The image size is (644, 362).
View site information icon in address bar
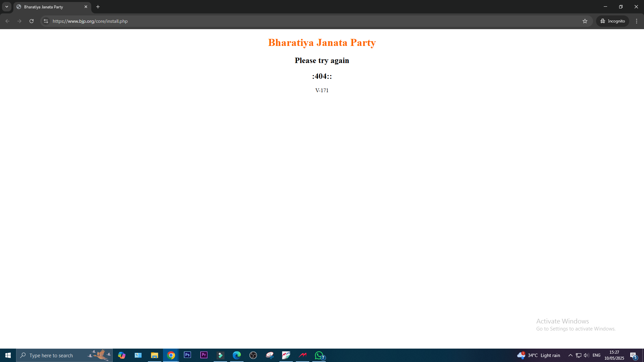pyautogui.click(x=46, y=21)
